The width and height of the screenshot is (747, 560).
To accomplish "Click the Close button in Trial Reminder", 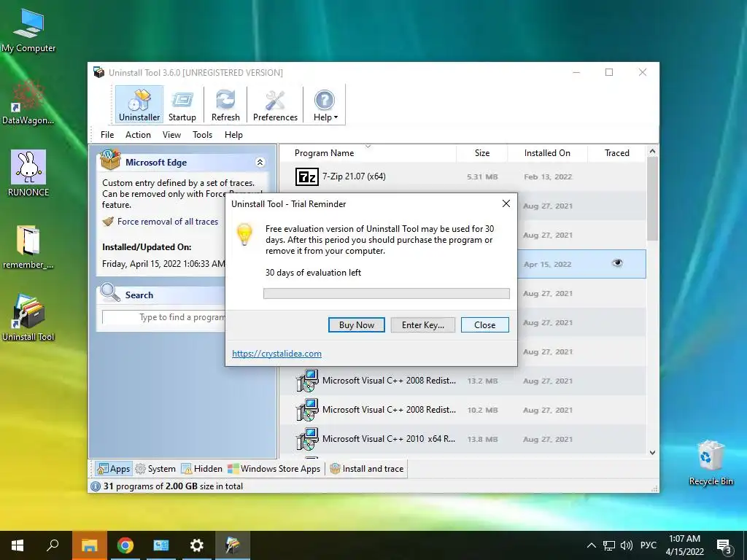I will tap(484, 324).
